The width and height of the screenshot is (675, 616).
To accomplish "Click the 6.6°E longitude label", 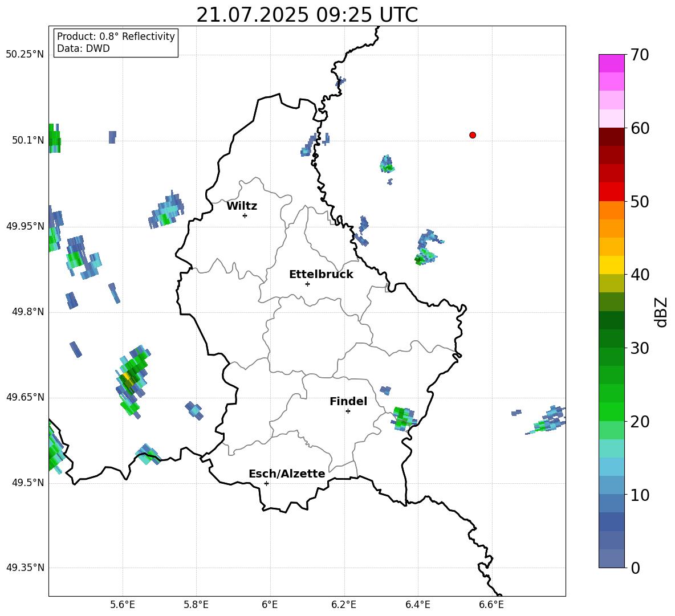I will pos(491,605).
